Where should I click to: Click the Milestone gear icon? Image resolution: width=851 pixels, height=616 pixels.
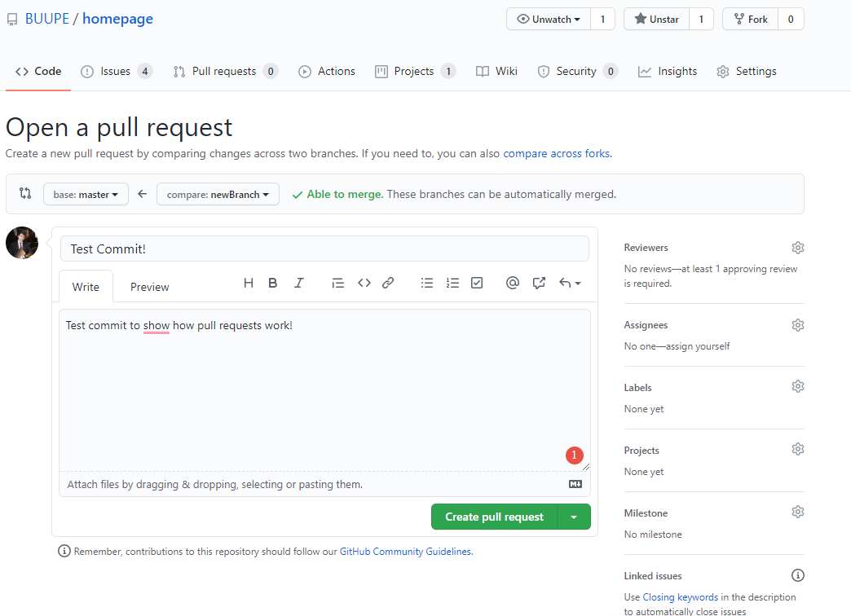coord(797,512)
